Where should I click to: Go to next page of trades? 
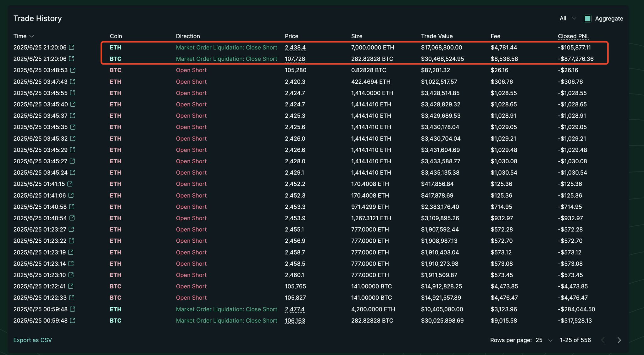coord(619,340)
